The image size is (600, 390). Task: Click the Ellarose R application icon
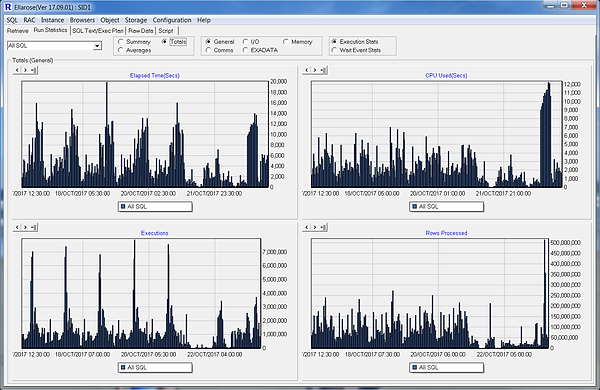[8, 7]
